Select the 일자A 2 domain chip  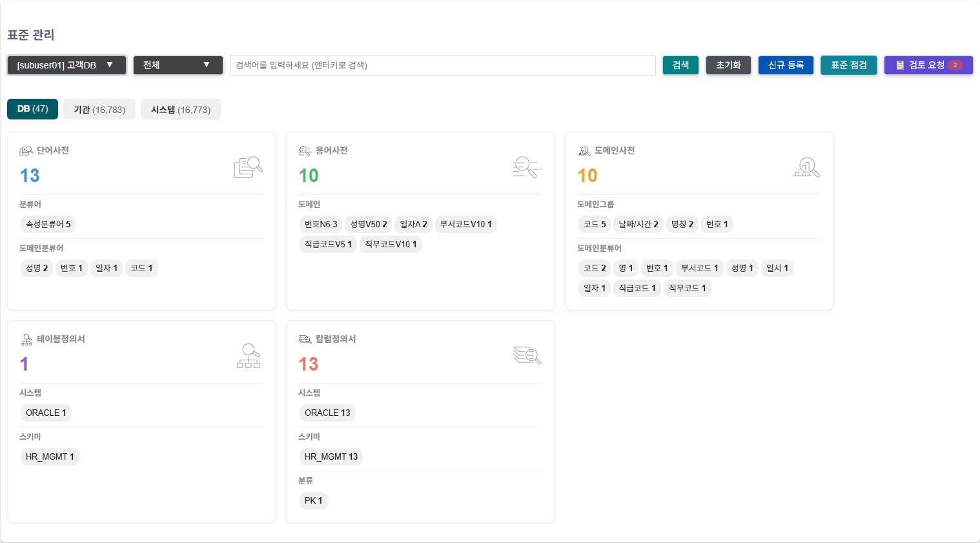[x=413, y=224]
